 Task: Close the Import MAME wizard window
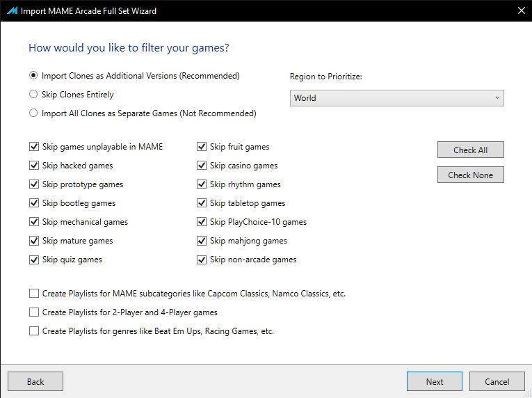click(522, 11)
